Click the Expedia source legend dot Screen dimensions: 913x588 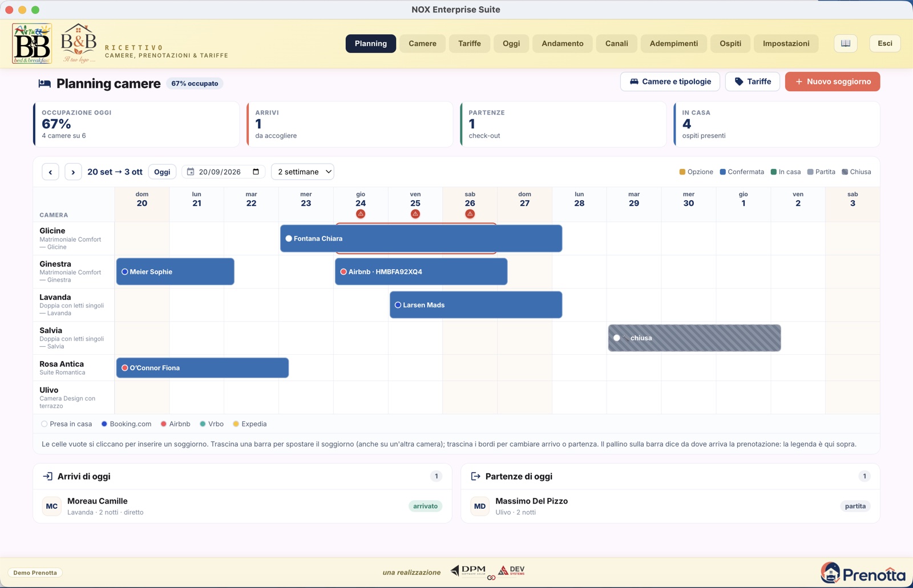coord(236,424)
